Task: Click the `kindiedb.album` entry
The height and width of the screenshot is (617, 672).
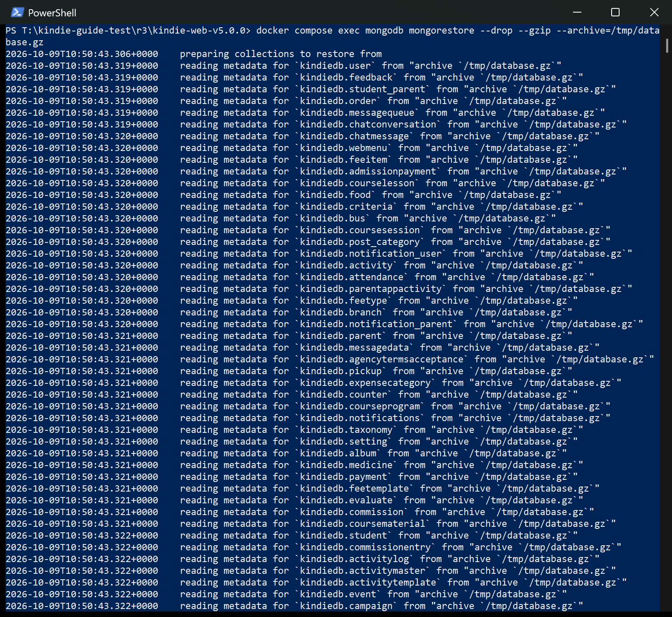Action: coord(338,453)
